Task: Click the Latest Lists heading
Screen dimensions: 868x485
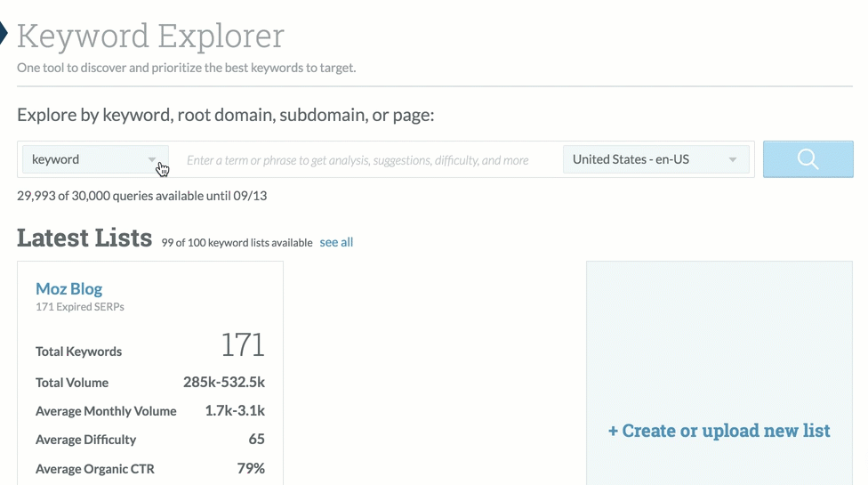Action: point(84,238)
